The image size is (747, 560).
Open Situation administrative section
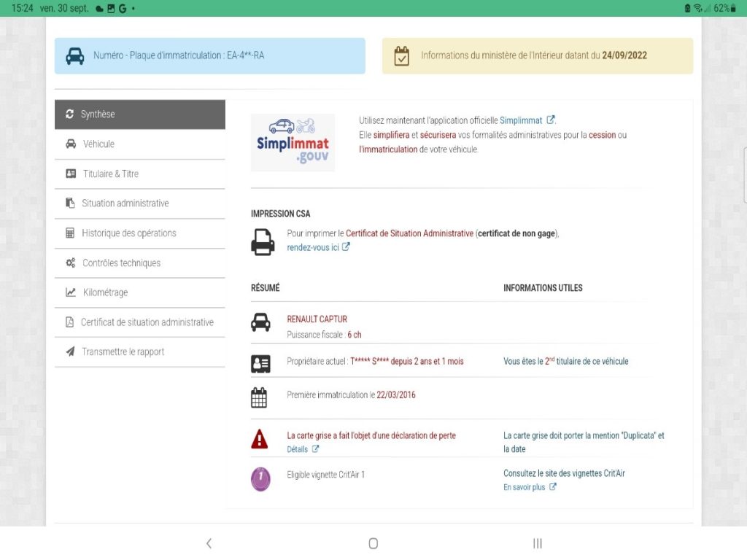[x=140, y=203]
